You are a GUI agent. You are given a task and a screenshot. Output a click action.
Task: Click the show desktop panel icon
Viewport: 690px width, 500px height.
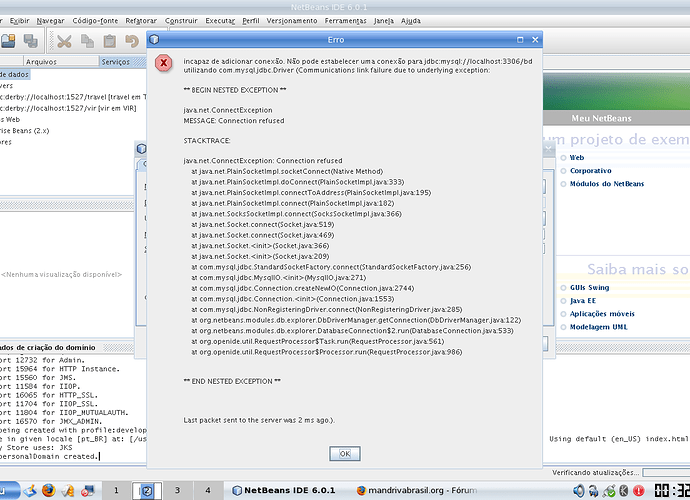pyautogui.click(x=30, y=490)
